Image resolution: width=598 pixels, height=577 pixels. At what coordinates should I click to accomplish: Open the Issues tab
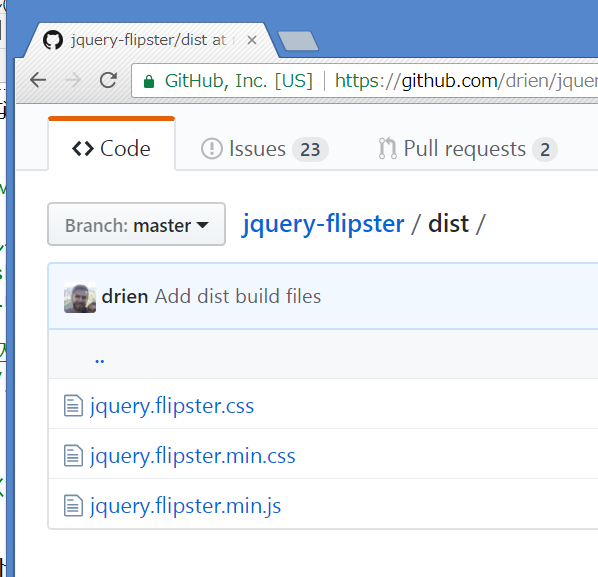pos(264,149)
